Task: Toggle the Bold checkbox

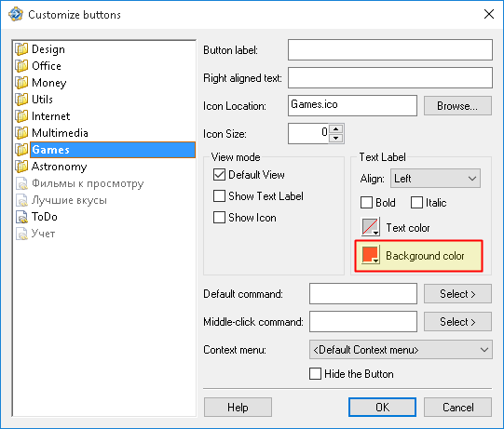Action: pos(366,203)
